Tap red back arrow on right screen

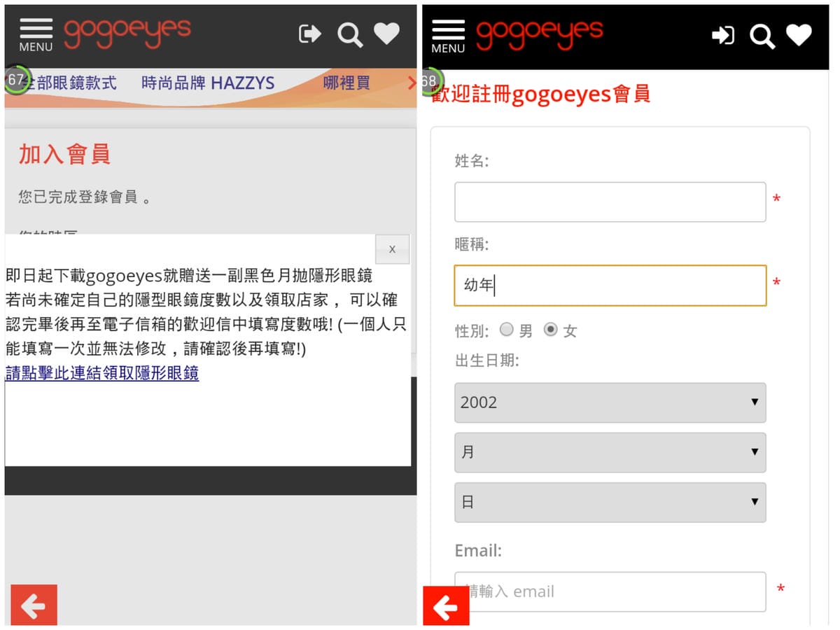tap(446, 606)
